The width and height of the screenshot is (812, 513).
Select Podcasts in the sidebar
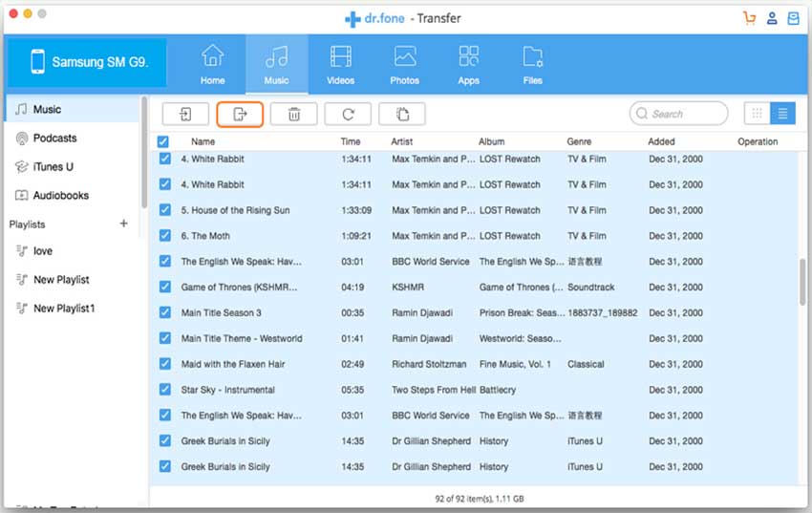pyautogui.click(x=72, y=139)
